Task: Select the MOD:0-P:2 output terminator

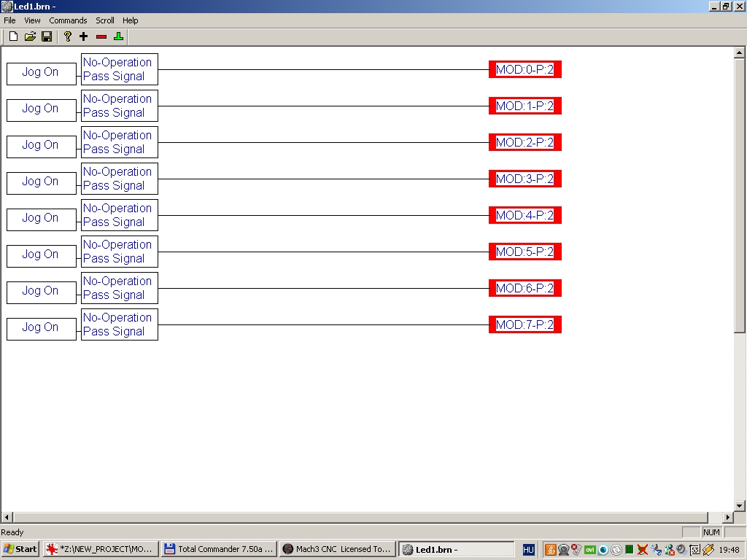Action: (x=525, y=69)
